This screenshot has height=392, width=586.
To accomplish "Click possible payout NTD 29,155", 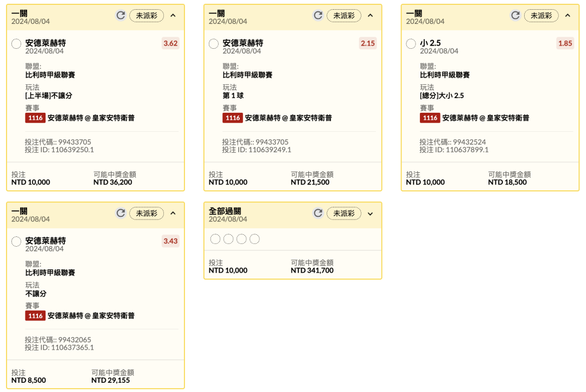I will coord(111,380).
